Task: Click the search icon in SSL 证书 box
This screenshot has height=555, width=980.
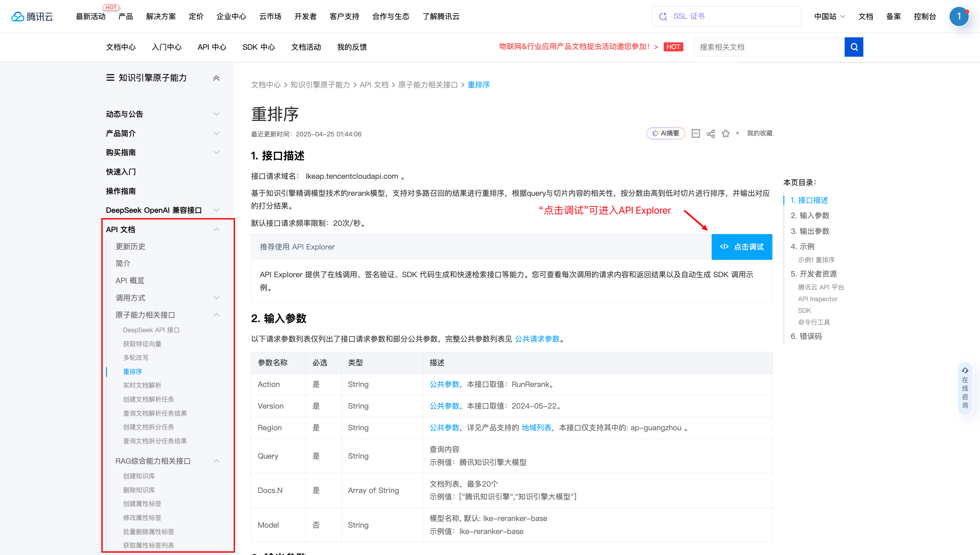Action: pos(663,16)
